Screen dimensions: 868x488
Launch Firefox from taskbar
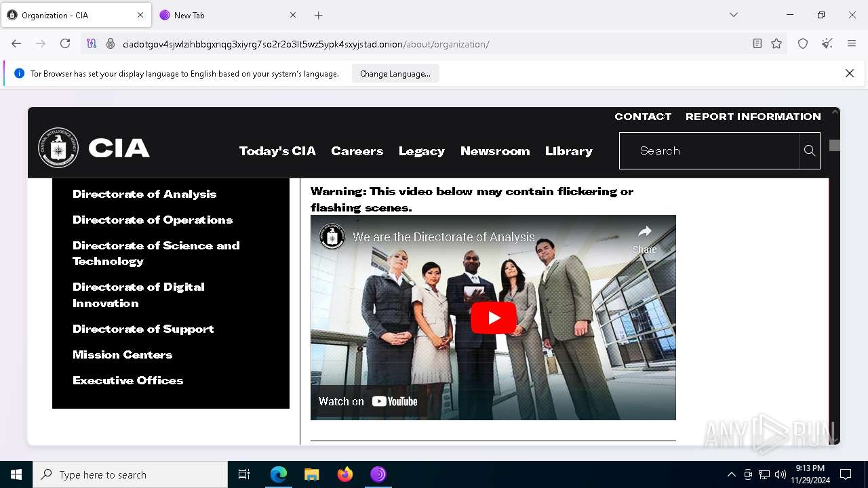(x=345, y=474)
